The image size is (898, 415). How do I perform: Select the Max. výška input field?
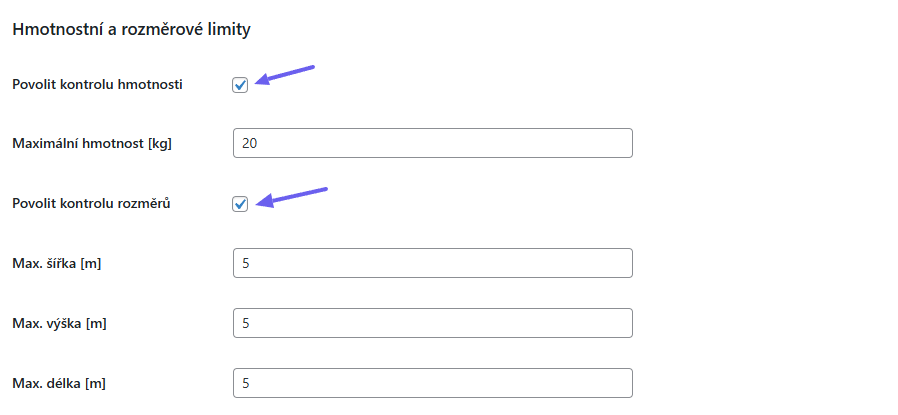point(432,323)
